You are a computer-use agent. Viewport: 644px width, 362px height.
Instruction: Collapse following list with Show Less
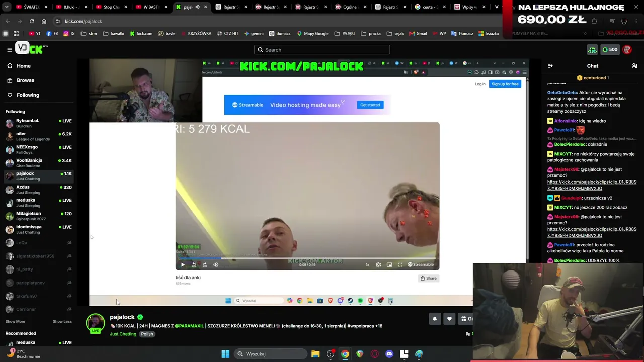pos(62,321)
